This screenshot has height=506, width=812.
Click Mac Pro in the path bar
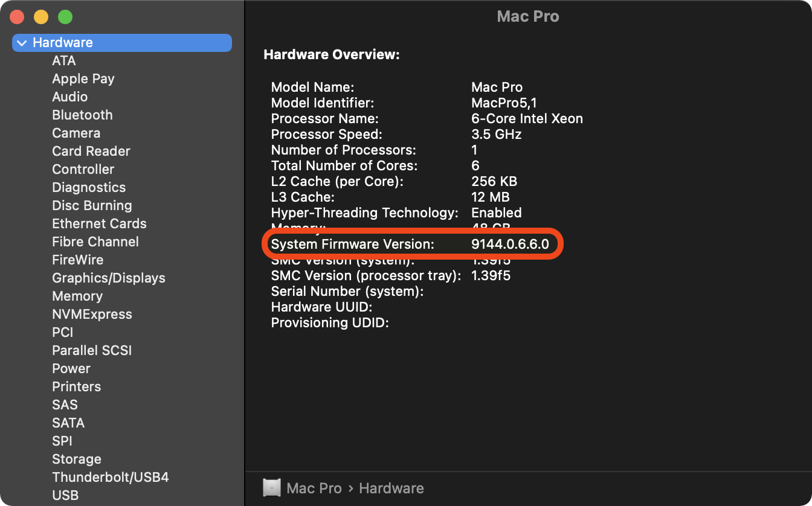pos(314,488)
